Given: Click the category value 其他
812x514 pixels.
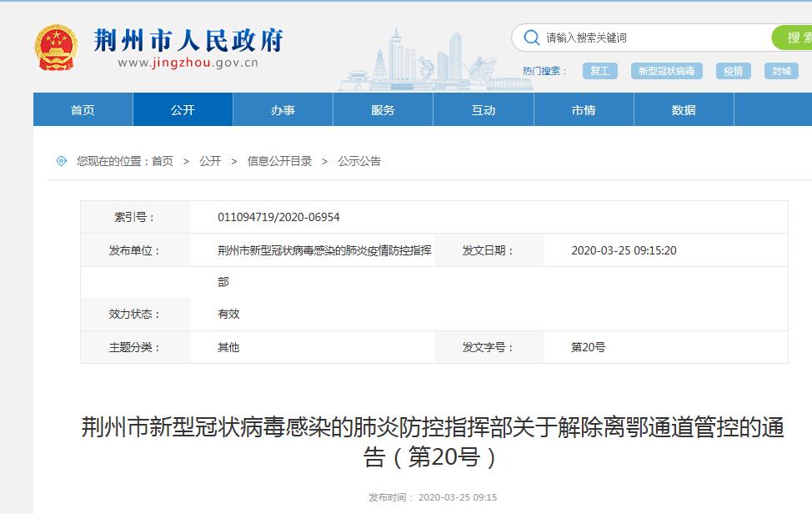Looking at the screenshot, I should [x=228, y=347].
